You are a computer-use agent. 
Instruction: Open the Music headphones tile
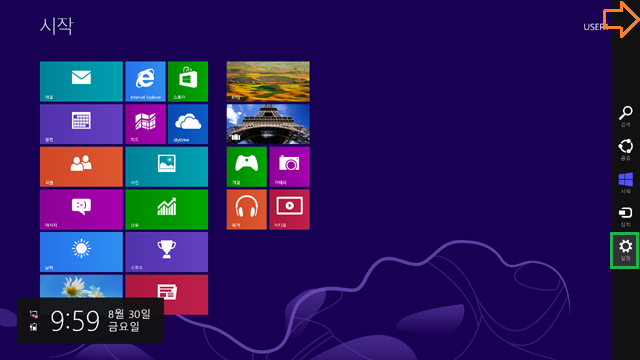click(x=247, y=209)
